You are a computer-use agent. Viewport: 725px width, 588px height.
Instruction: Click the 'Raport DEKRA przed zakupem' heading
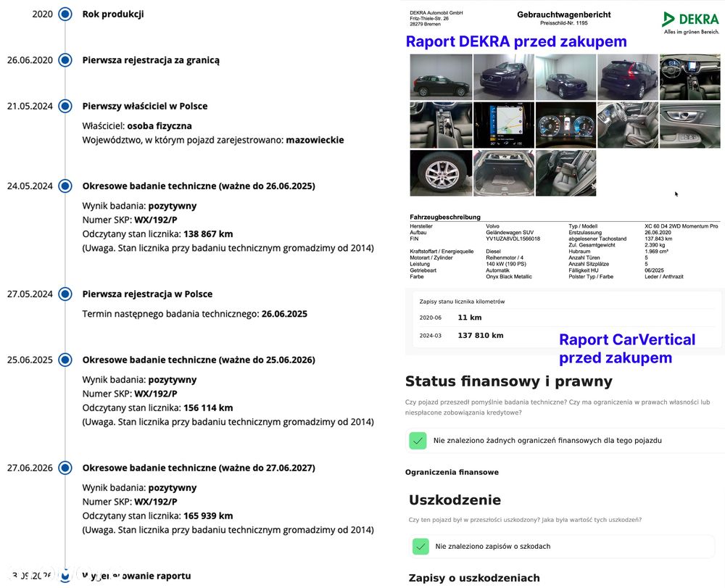pos(516,41)
